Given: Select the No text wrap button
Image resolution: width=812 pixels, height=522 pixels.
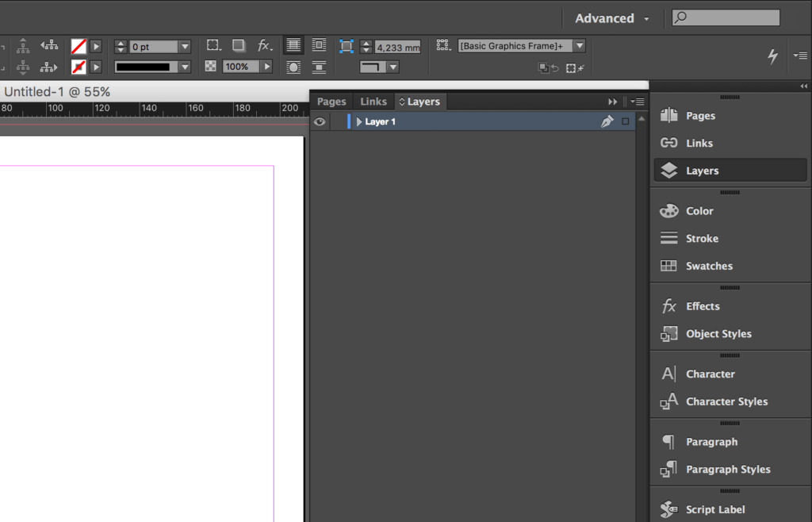Looking at the screenshot, I should 293,45.
